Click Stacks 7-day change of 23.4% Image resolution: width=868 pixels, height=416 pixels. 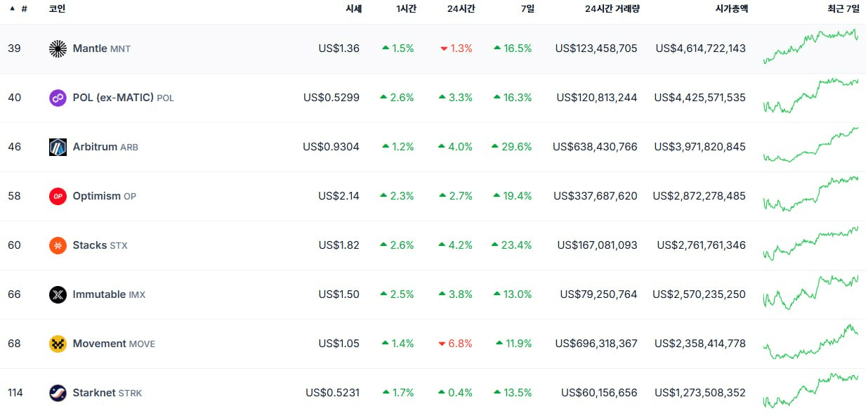pos(513,245)
